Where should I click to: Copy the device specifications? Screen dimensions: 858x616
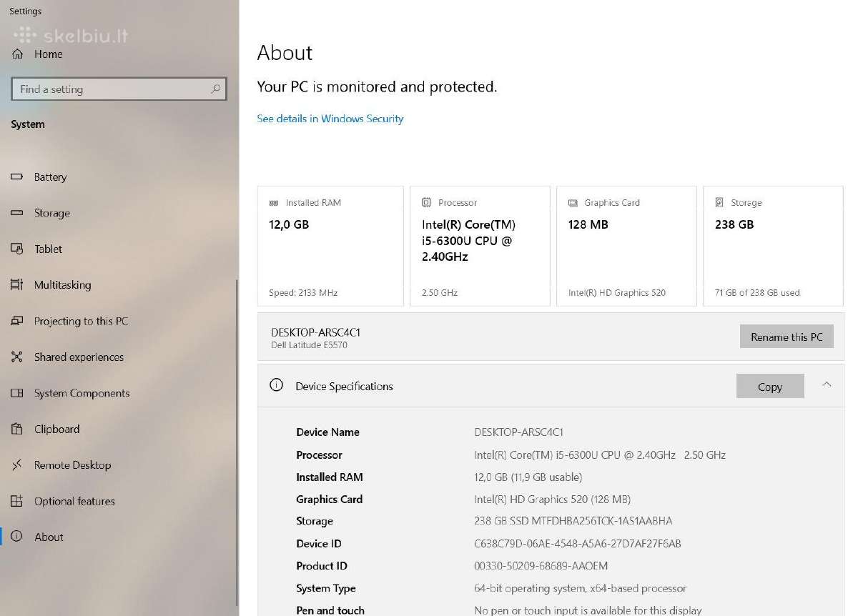(x=770, y=387)
